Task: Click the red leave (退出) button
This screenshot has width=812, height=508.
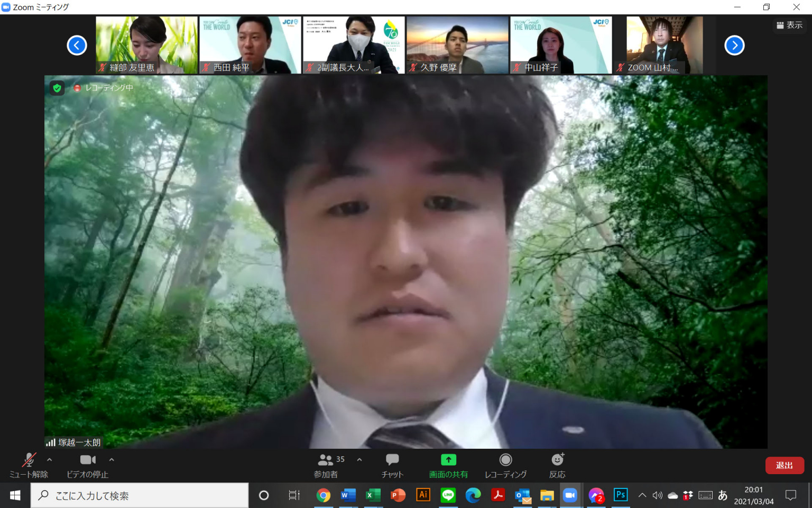Action: (x=784, y=465)
